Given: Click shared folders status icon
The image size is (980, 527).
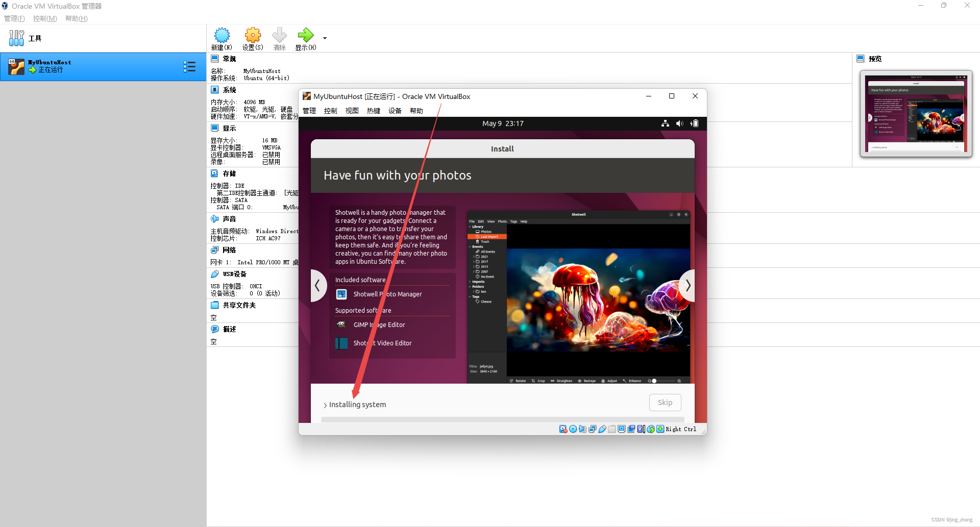Looking at the screenshot, I should point(611,429).
